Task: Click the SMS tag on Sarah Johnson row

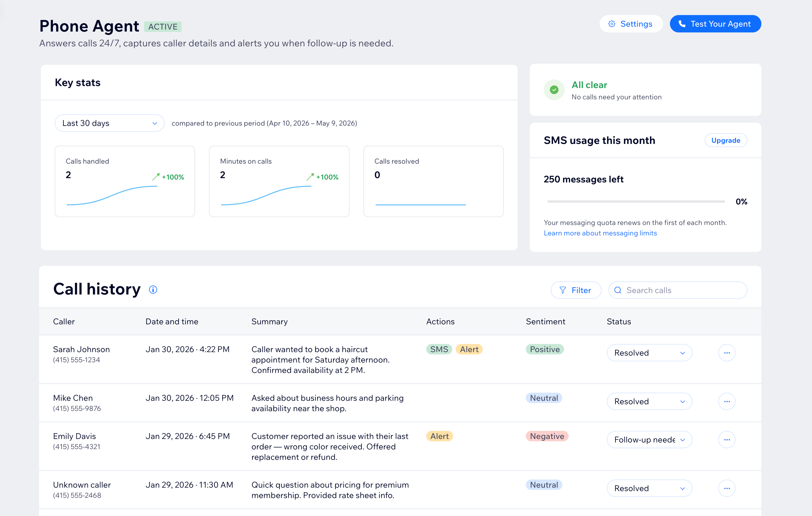Action: [x=439, y=349]
